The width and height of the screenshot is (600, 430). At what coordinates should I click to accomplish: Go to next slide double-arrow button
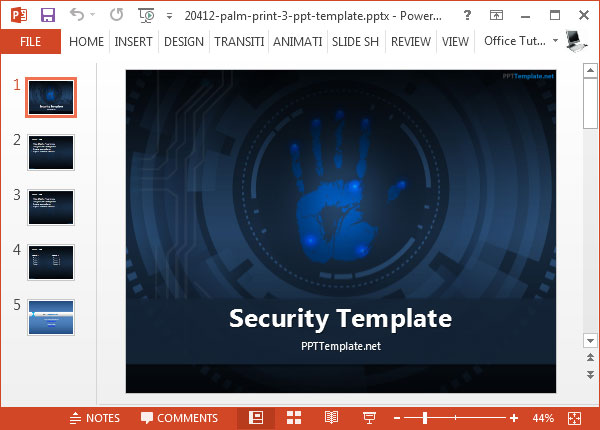tap(590, 375)
